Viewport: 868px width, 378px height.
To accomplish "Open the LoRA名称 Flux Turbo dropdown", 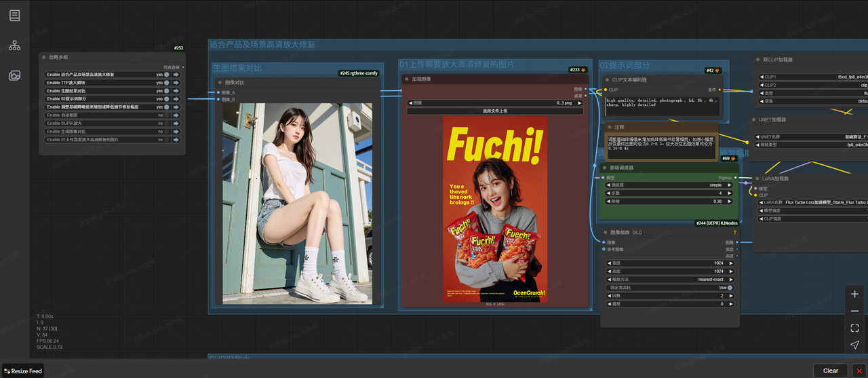I will (x=812, y=202).
